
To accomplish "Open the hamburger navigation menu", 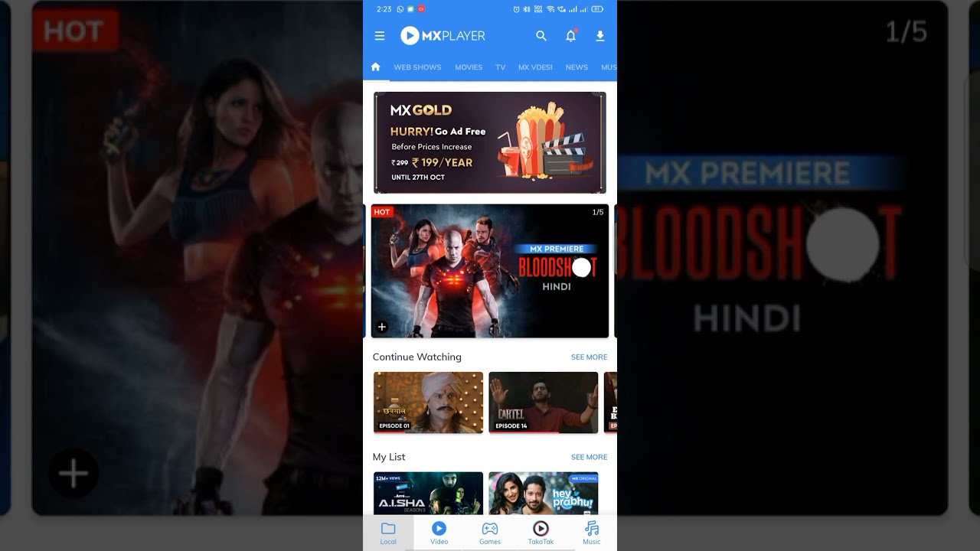I will [380, 36].
